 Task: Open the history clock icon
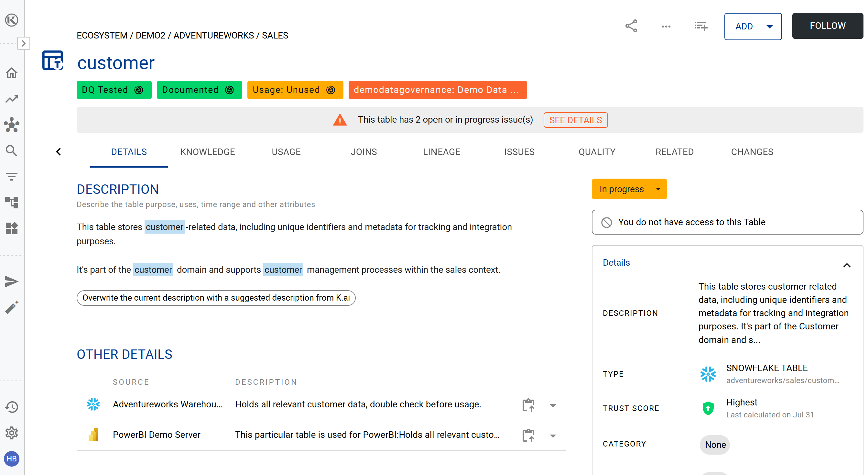click(x=12, y=407)
